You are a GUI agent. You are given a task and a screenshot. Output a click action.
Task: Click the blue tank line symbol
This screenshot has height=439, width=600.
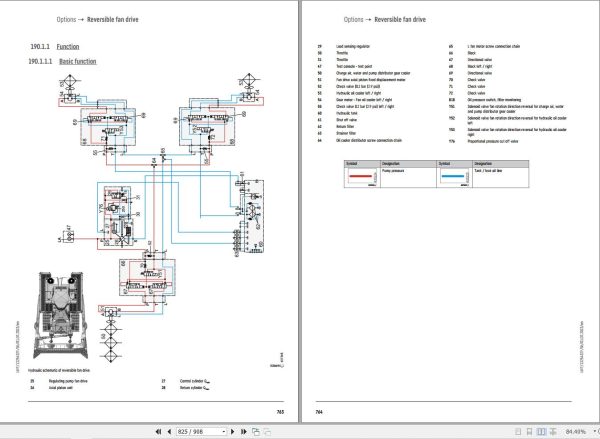[x=453, y=176]
